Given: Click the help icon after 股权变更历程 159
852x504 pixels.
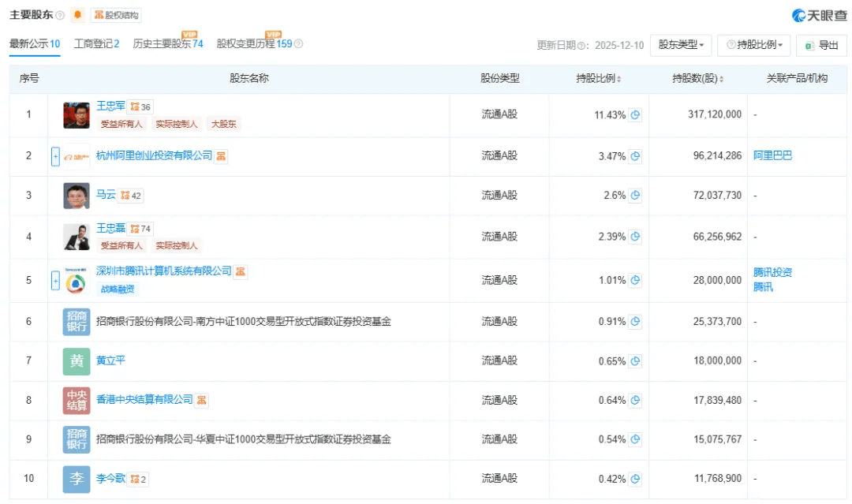Looking at the screenshot, I should tap(298, 44).
